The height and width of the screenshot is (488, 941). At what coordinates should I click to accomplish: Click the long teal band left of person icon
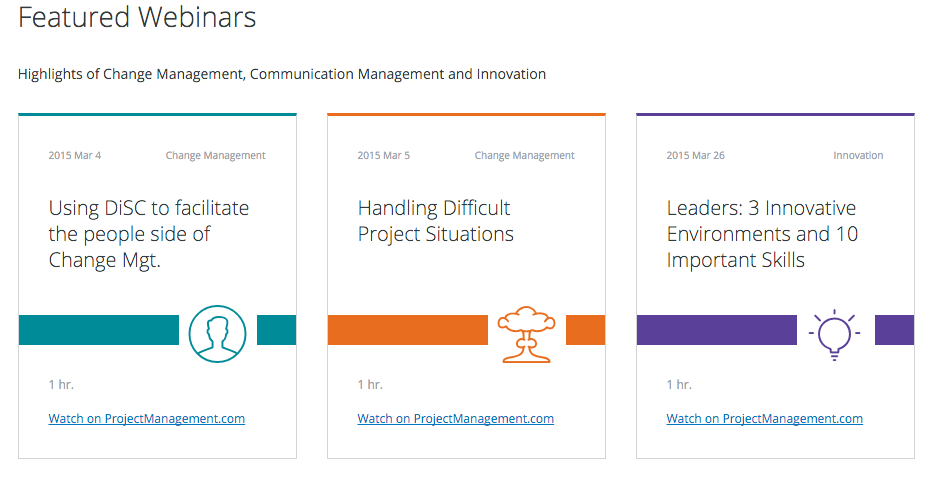point(98,330)
